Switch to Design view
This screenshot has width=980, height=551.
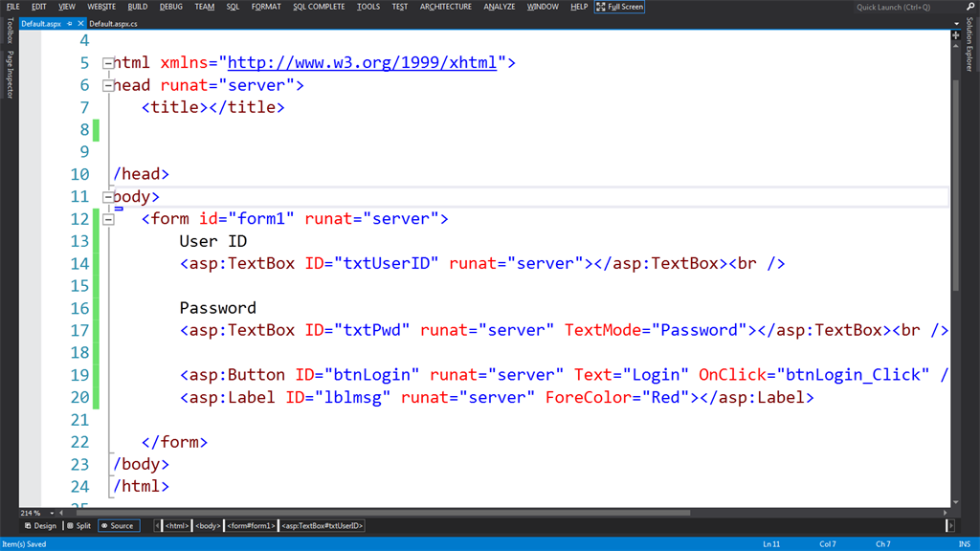(x=41, y=525)
